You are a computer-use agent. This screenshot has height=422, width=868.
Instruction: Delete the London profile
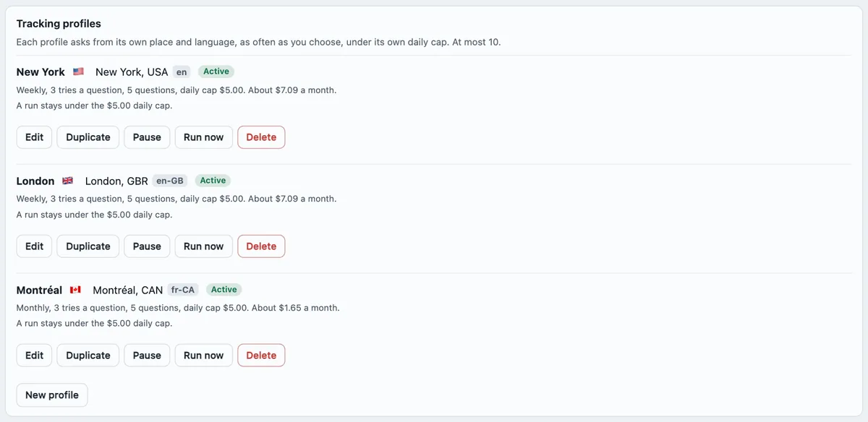[x=261, y=246]
